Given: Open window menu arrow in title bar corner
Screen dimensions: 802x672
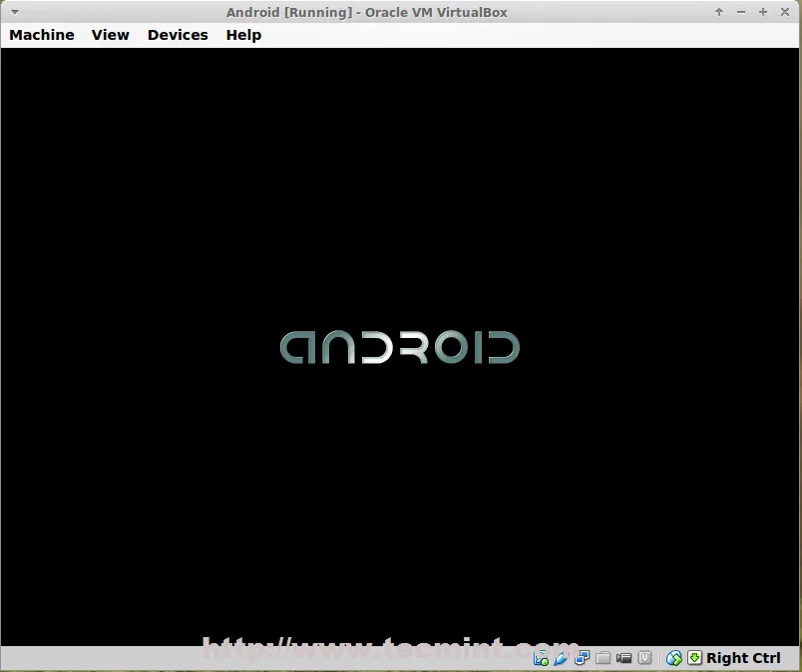Looking at the screenshot, I should click(14, 12).
